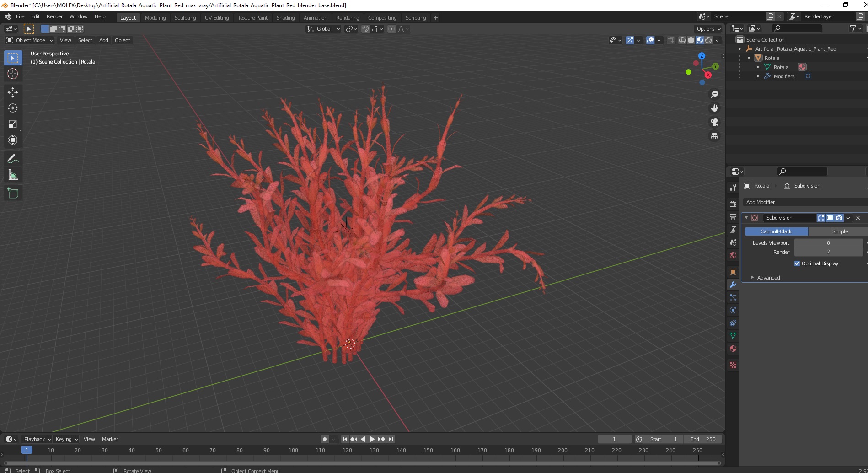Click the pan hand viewport gizmo
The image size is (868, 473).
pos(714,108)
